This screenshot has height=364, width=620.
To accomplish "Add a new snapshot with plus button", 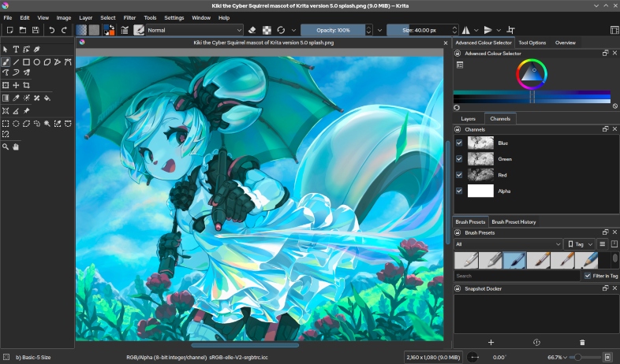I will pos(491,342).
